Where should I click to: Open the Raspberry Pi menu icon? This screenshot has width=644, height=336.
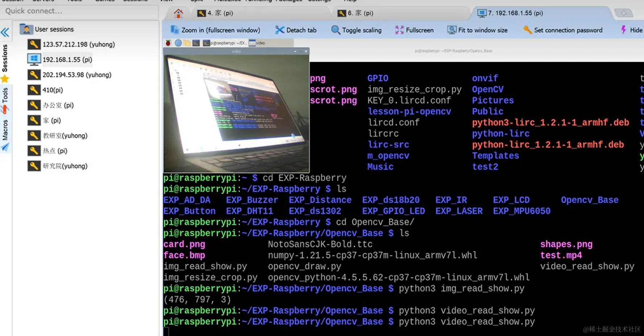(x=168, y=43)
